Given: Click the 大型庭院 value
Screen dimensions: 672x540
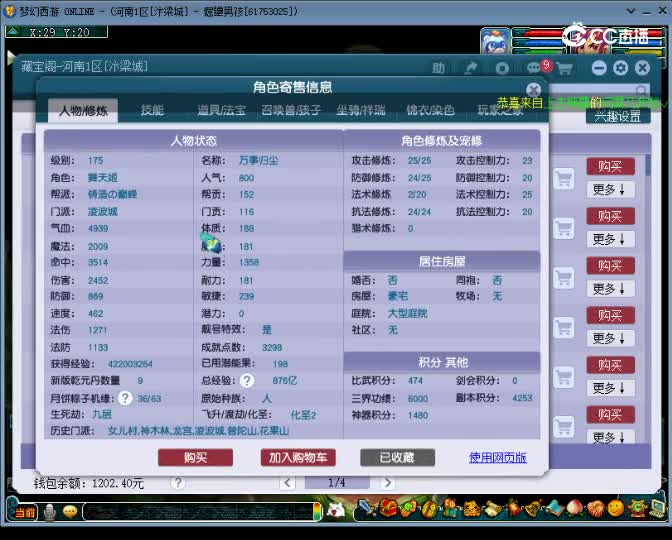Looking at the screenshot, I should (407, 313).
